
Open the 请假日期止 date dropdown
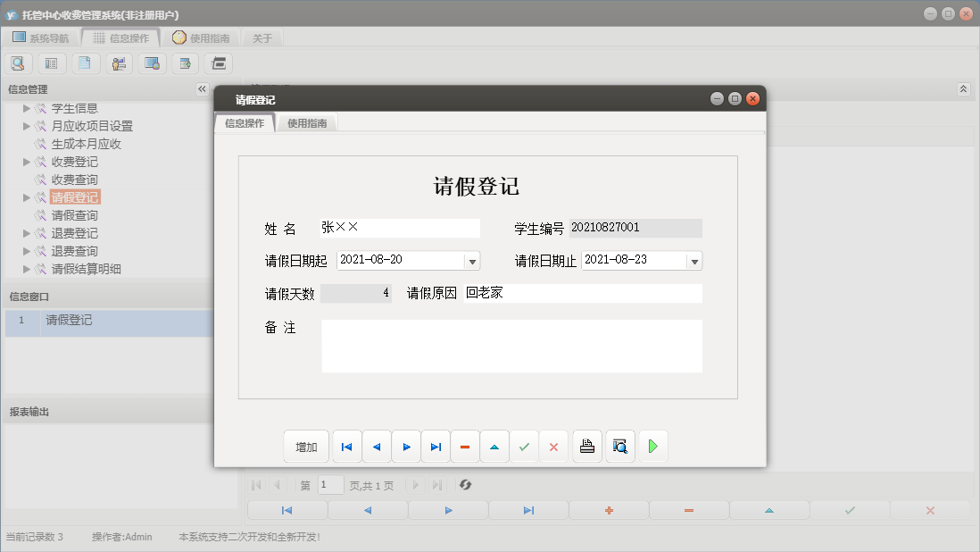click(x=693, y=260)
